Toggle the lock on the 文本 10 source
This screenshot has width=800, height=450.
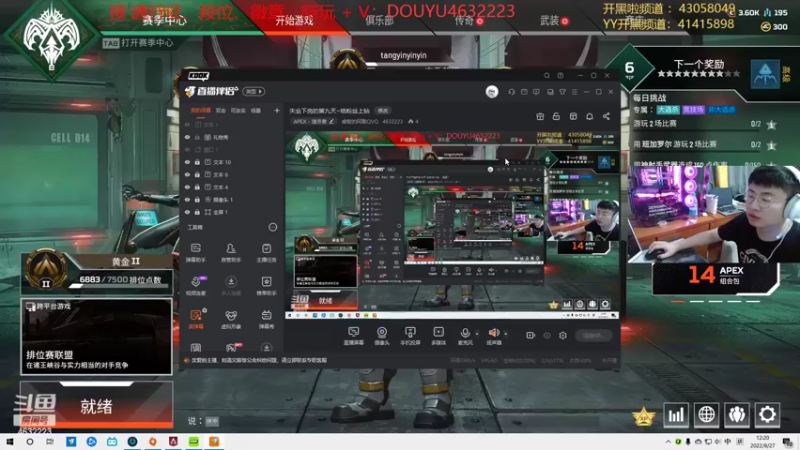(x=197, y=162)
